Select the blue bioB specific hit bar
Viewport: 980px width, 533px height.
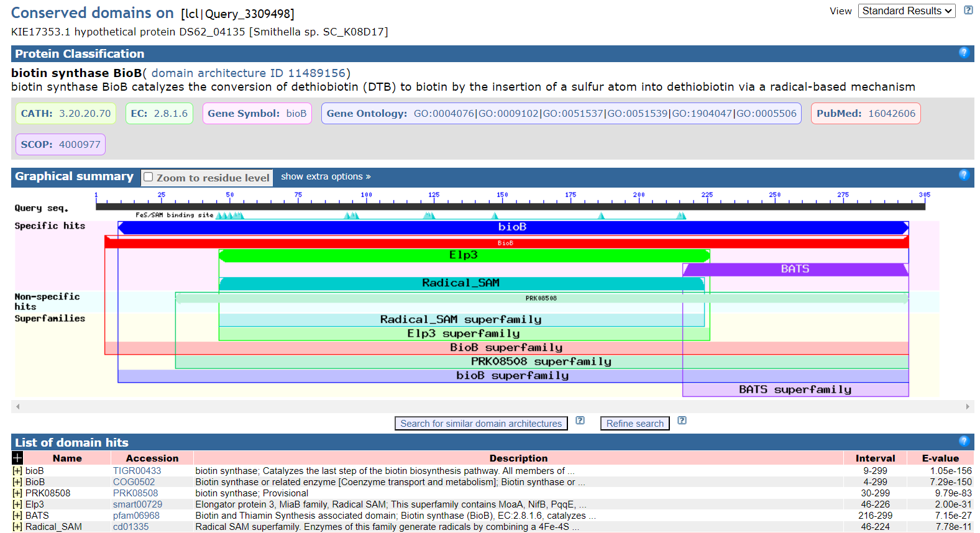(513, 227)
